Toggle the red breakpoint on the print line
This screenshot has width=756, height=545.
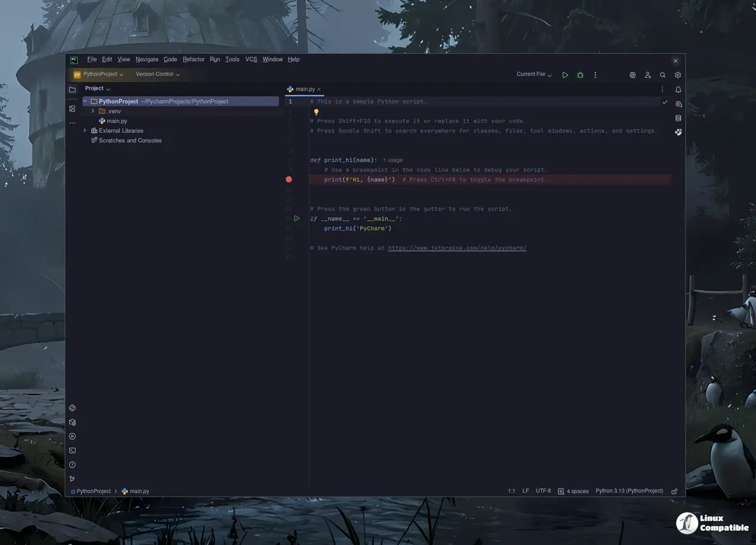(x=289, y=179)
